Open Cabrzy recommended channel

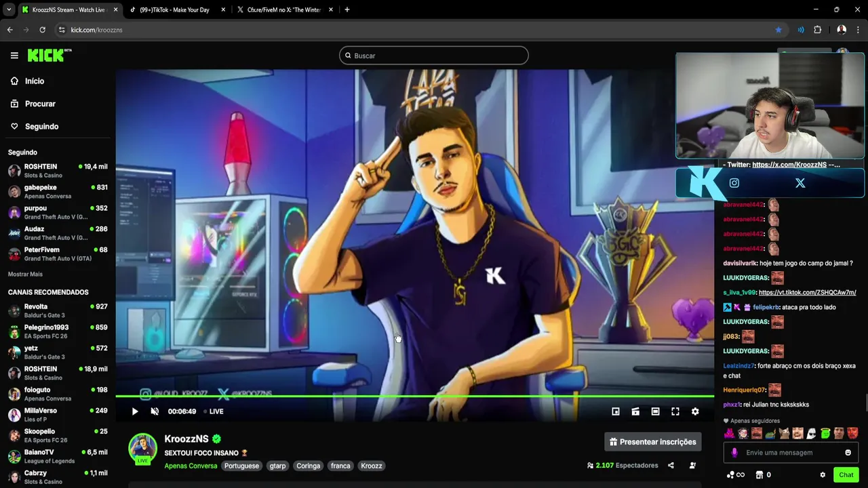pos(58,477)
